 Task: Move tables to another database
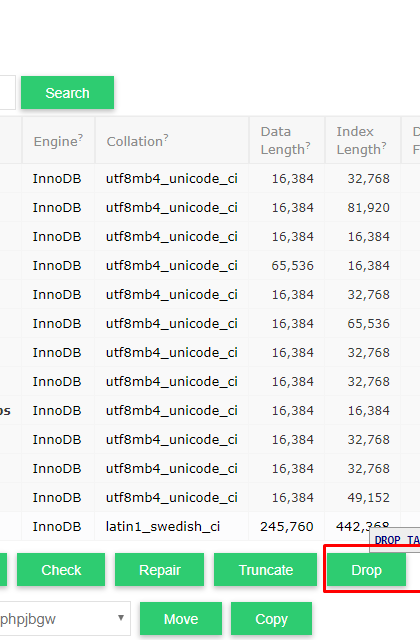pyautogui.click(x=181, y=619)
